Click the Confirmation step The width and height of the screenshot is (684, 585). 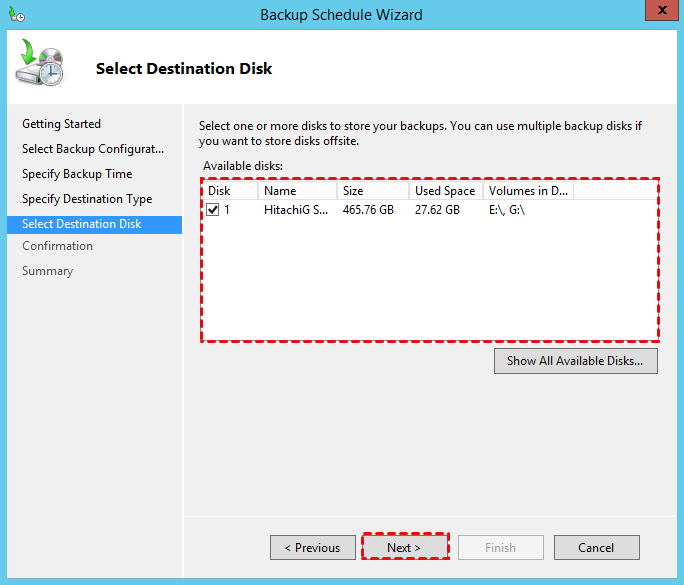tap(57, 246)
